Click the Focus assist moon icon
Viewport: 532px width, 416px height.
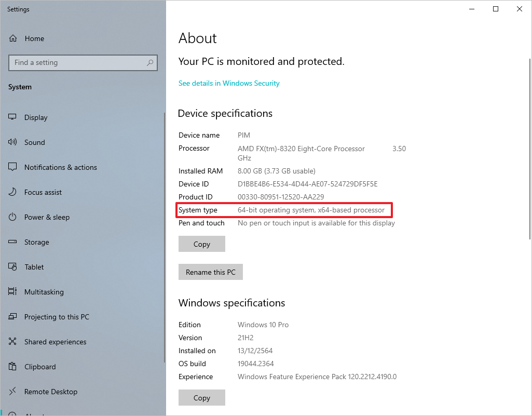pos(12,192)
